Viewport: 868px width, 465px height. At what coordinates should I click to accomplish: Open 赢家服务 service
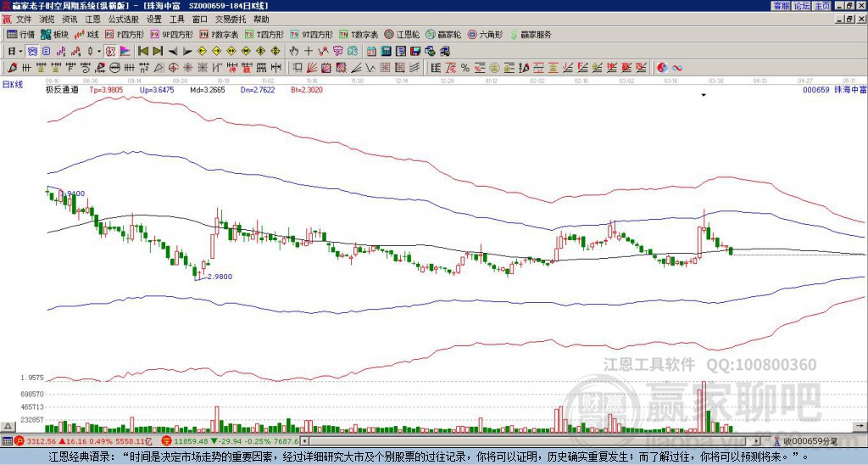click(531, 34)
